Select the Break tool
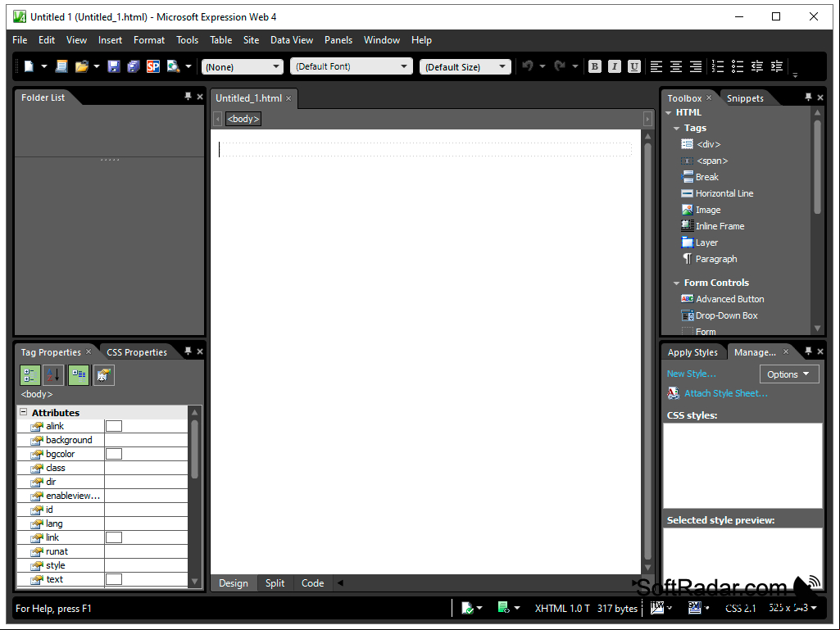Screen dimensions: 840x630 (x=700, y=177)
